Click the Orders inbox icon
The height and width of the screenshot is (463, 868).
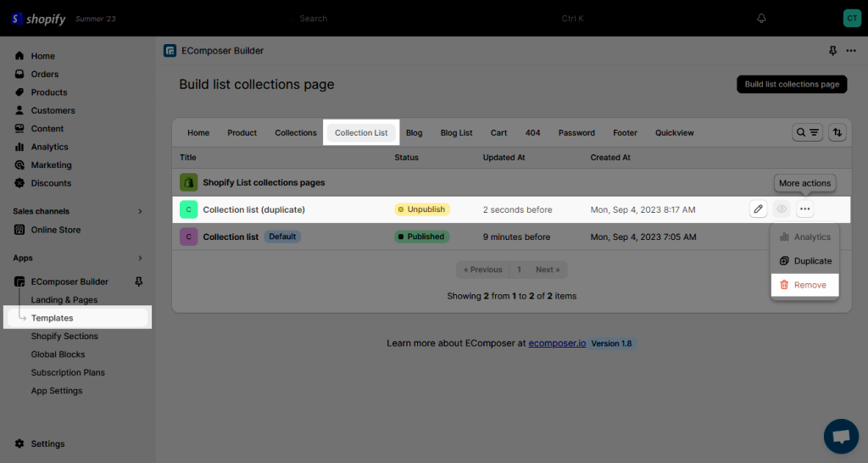(19, 75)
